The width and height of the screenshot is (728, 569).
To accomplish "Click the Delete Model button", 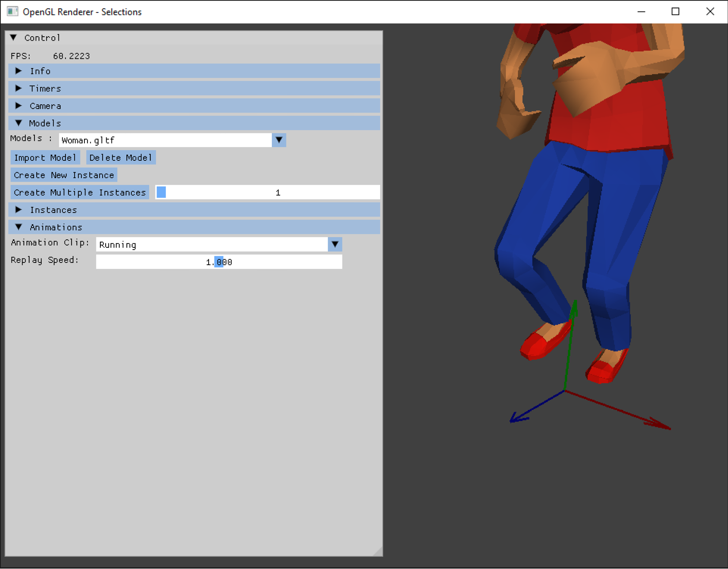I will (x=120, y=157).
